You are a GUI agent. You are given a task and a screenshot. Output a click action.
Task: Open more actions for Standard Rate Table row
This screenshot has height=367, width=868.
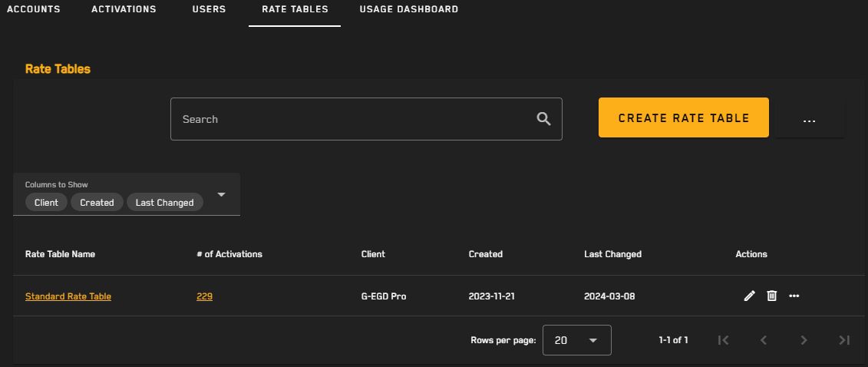[794, 296]
